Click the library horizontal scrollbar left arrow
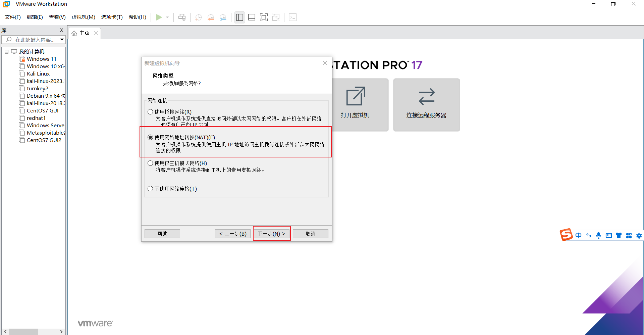644x335 pixels. tap(5, 332)
